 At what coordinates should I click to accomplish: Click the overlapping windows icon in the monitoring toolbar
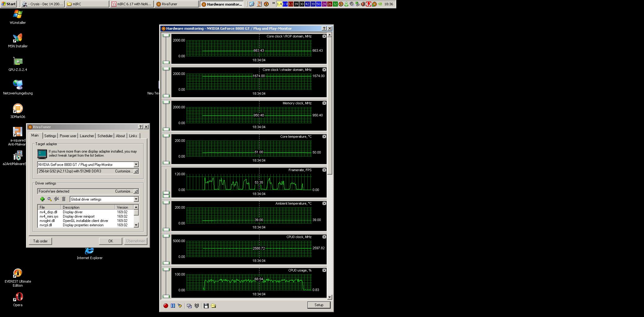pos(189,306)
